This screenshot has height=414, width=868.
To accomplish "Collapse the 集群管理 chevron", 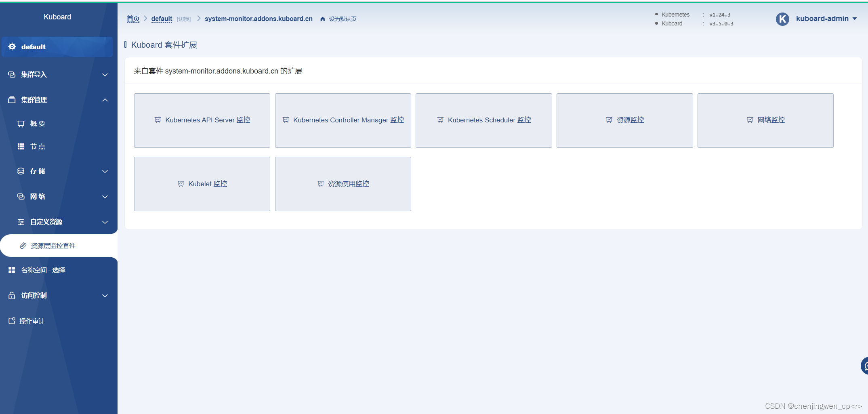I will click(105, 100).
